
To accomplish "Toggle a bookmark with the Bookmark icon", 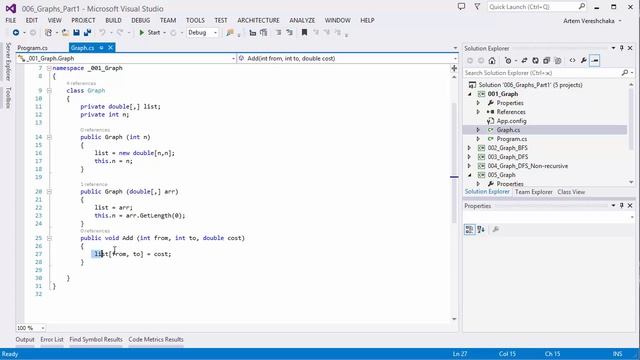I will [304, 33].
